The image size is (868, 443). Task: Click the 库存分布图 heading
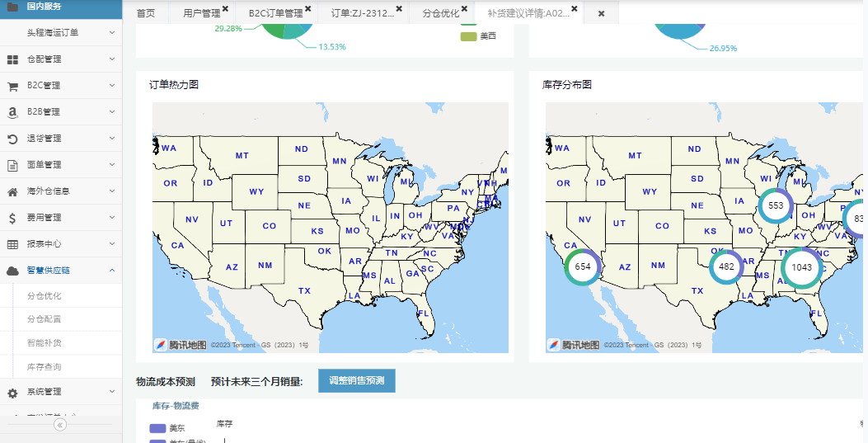tap(567, 85)
